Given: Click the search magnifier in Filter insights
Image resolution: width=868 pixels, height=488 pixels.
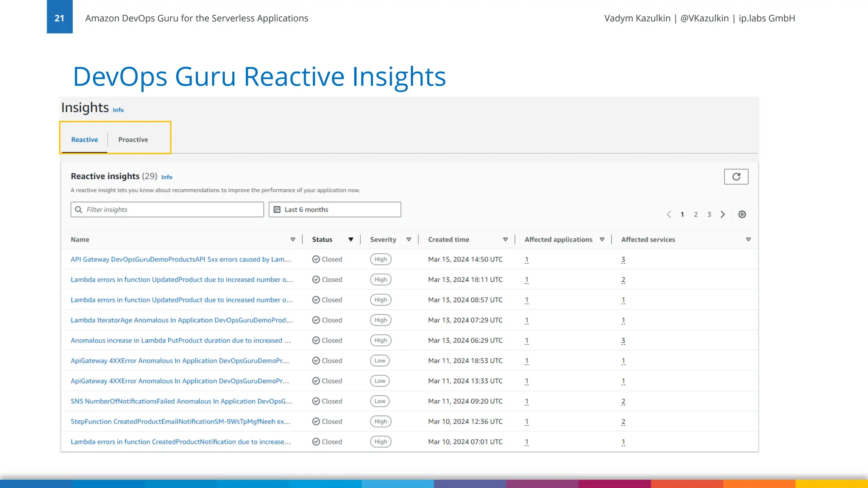Looking at the screenshot, I should [78, 210].
